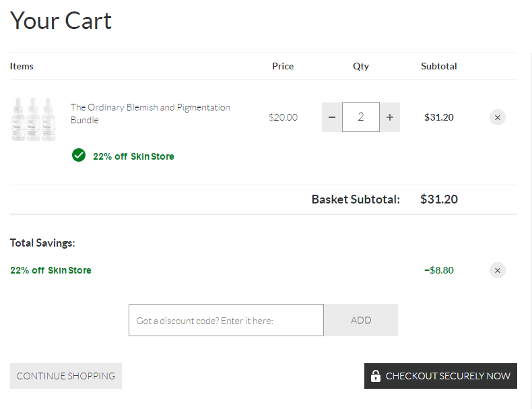Click the Basket Subtotal $31.20 amount
This screenshot has height=409, width=532.
(439, 199)
